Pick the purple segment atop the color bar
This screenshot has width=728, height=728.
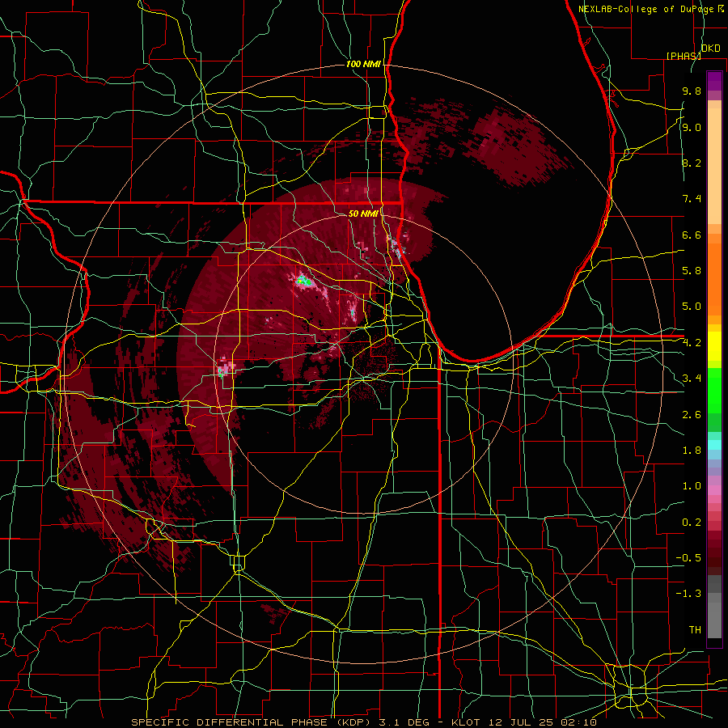click(714, 82)
